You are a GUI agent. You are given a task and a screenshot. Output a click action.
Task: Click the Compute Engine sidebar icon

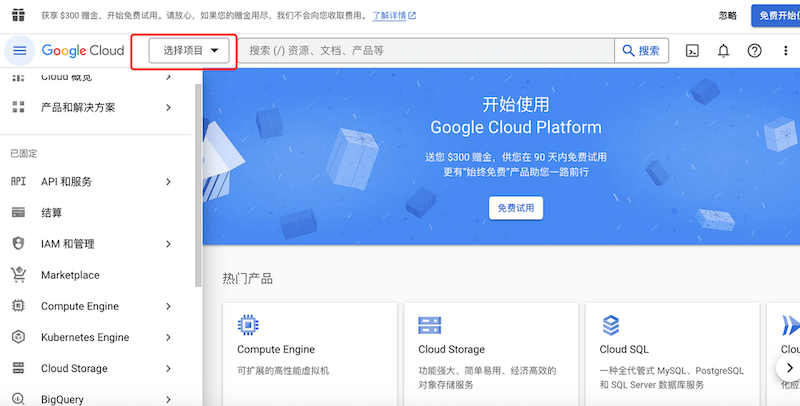(18, 306)
